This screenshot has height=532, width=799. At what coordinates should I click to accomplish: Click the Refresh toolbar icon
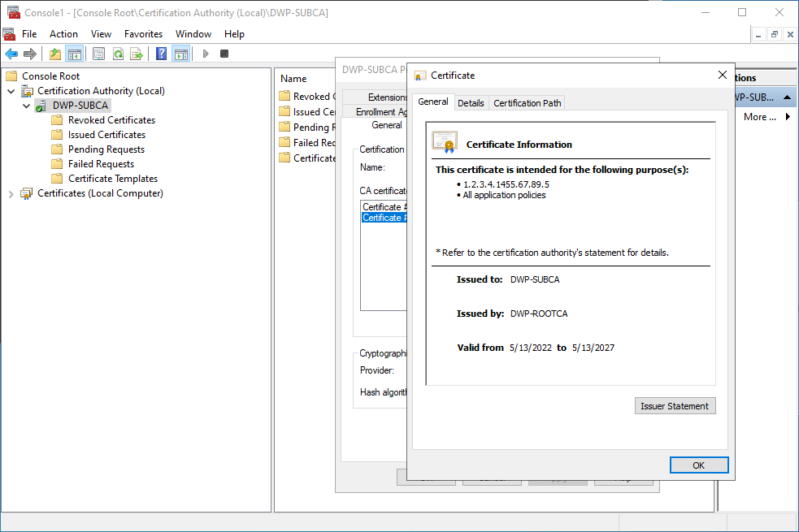pos(118,54)
